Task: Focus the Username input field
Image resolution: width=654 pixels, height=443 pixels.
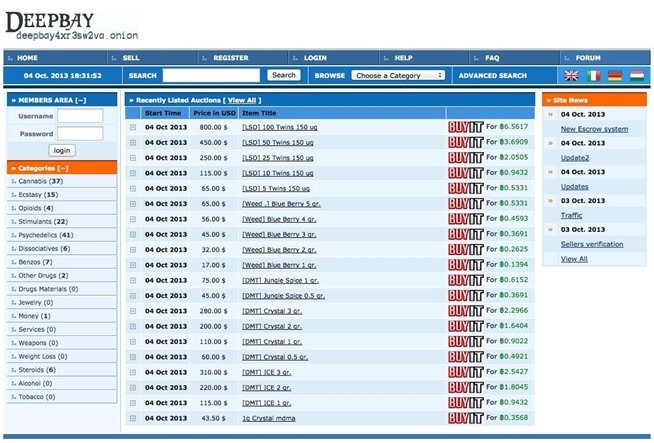Action: point(80,116)
